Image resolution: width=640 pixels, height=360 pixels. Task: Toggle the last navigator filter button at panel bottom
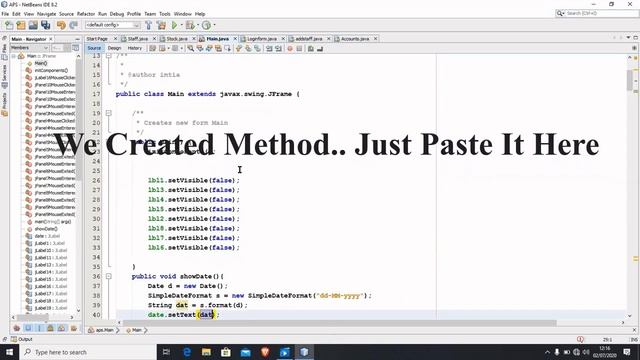(x=74, y=328)
